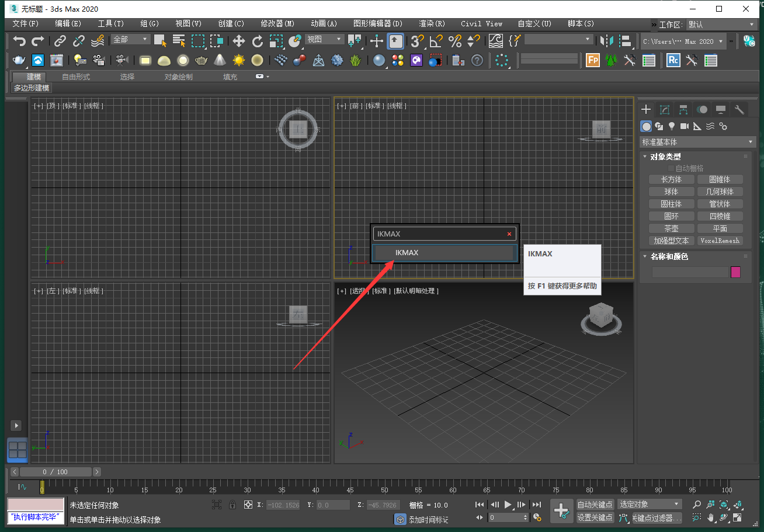764x532 pixels.
Task: Open the Hierarchy panel tab icon
Action: 683,110
